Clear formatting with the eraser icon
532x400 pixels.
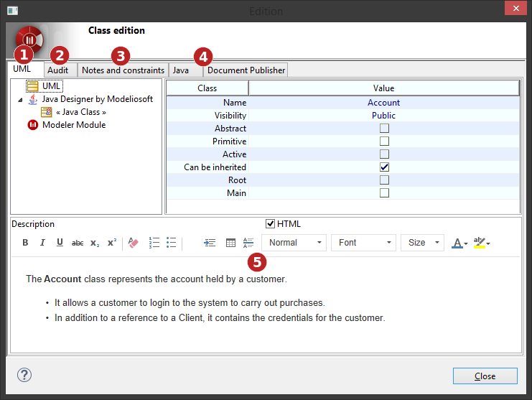click(133, 243)
